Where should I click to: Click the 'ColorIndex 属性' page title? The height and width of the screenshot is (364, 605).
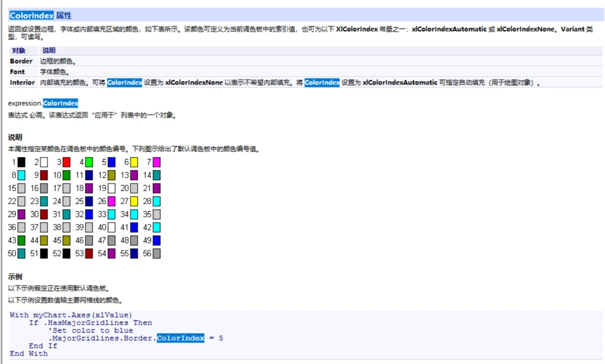point(40,16)
